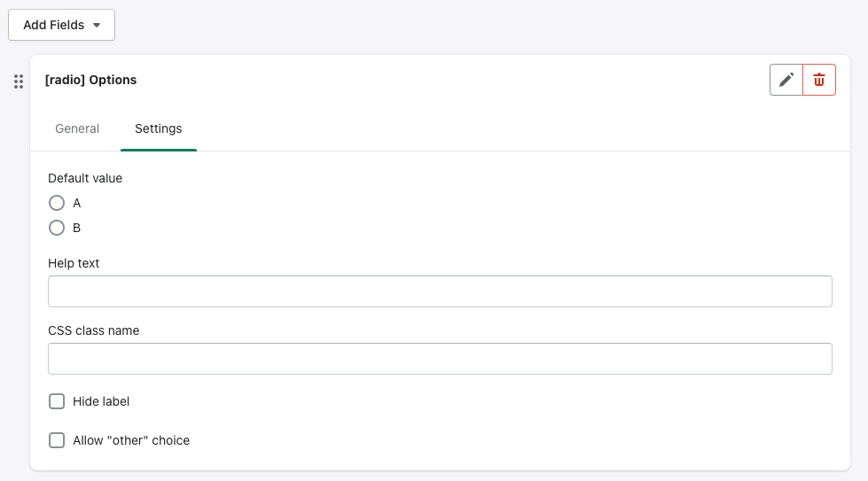Viewport: 868px width, 481px height.
Task: Click the "Help text" label
Action: 74,263
